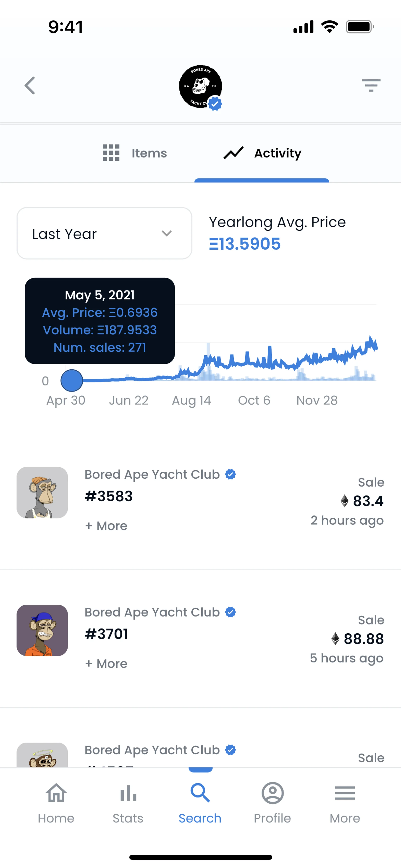This screenshot has width=401, height=868.
Task: Select the Activity tab
Action: 262,153
